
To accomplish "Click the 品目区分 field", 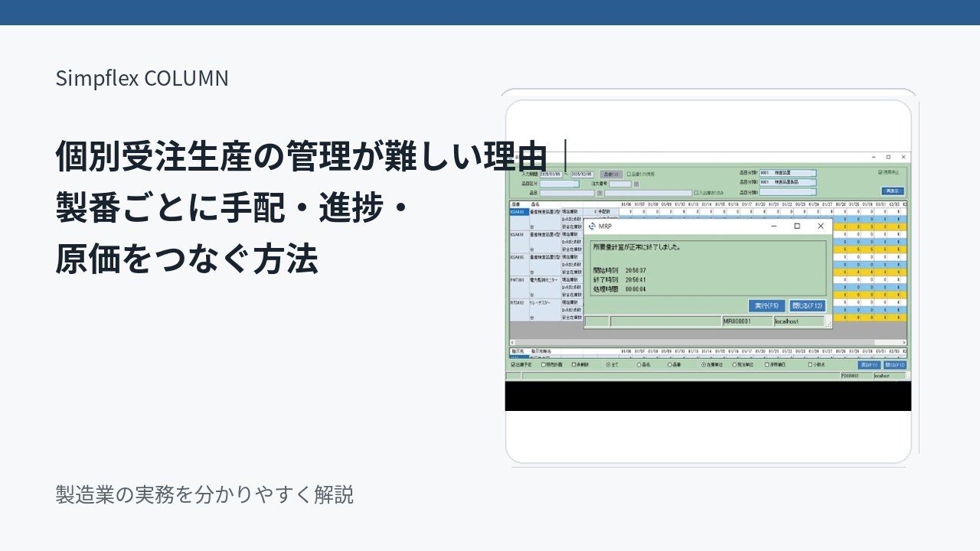I will (x=560, y=184).
